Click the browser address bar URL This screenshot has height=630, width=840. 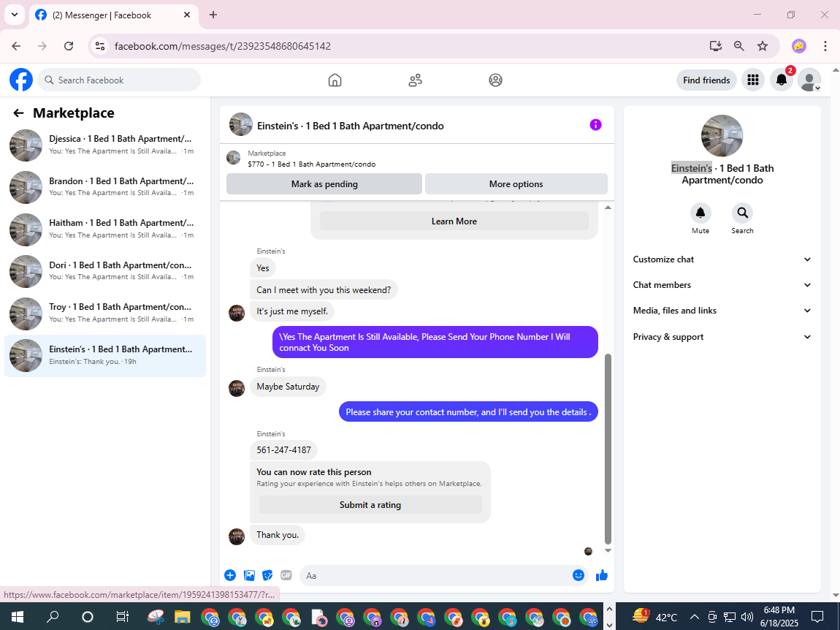(222, 46)
